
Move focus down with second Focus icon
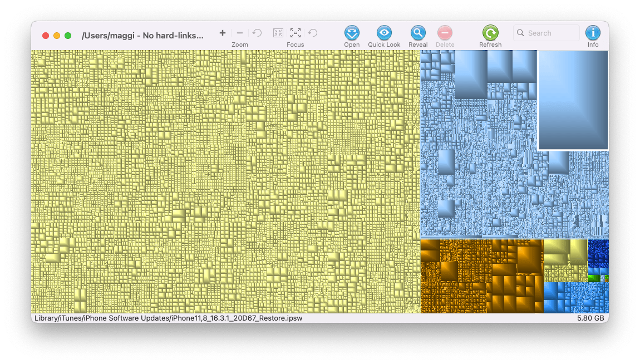pyautogui.click(x=296, y=33)
